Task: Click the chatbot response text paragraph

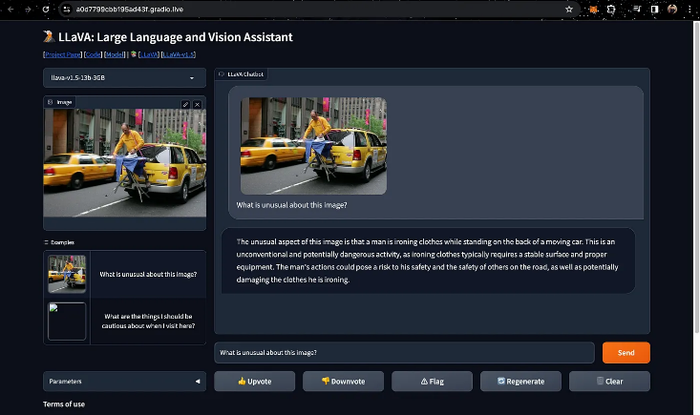Action: click(x=428, y=261)
